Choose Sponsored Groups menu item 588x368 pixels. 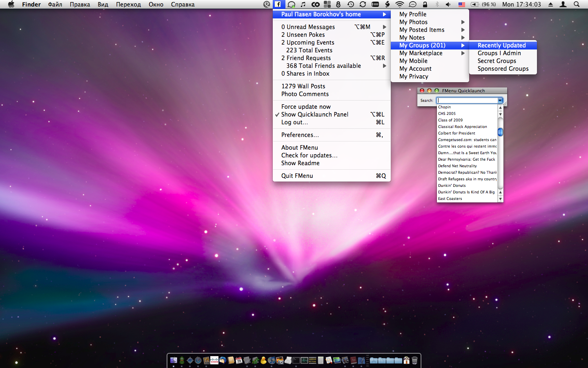tap(503, 69)
